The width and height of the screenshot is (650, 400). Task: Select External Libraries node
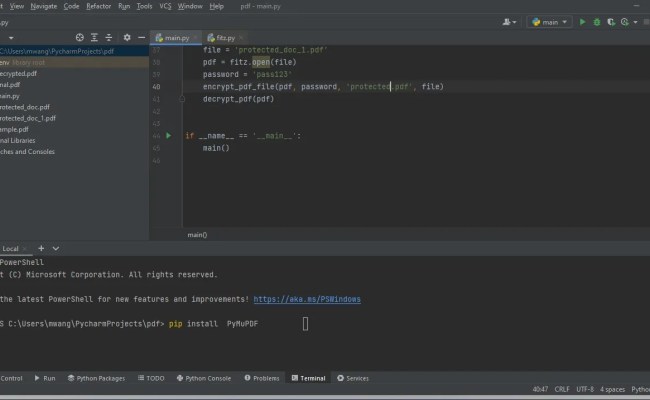pyautogui.click(x=17, y=141)
